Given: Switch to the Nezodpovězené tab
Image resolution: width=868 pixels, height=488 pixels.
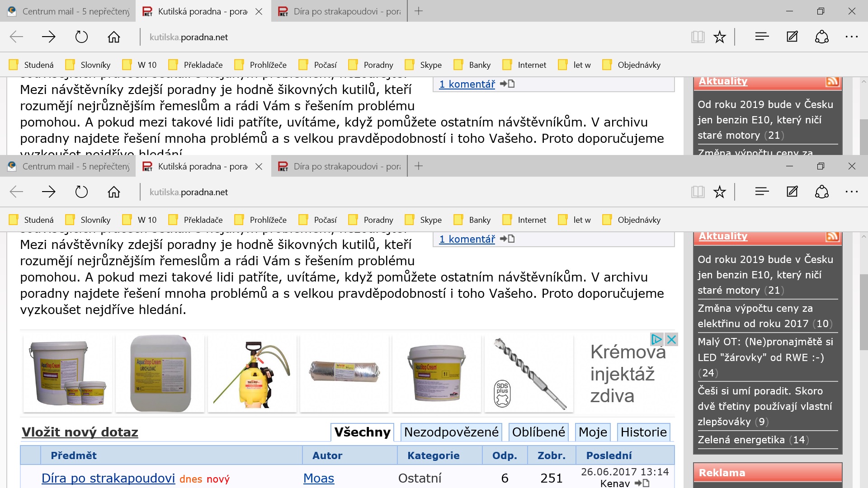Looking at the screenshot, I should [x=451, y=432].
